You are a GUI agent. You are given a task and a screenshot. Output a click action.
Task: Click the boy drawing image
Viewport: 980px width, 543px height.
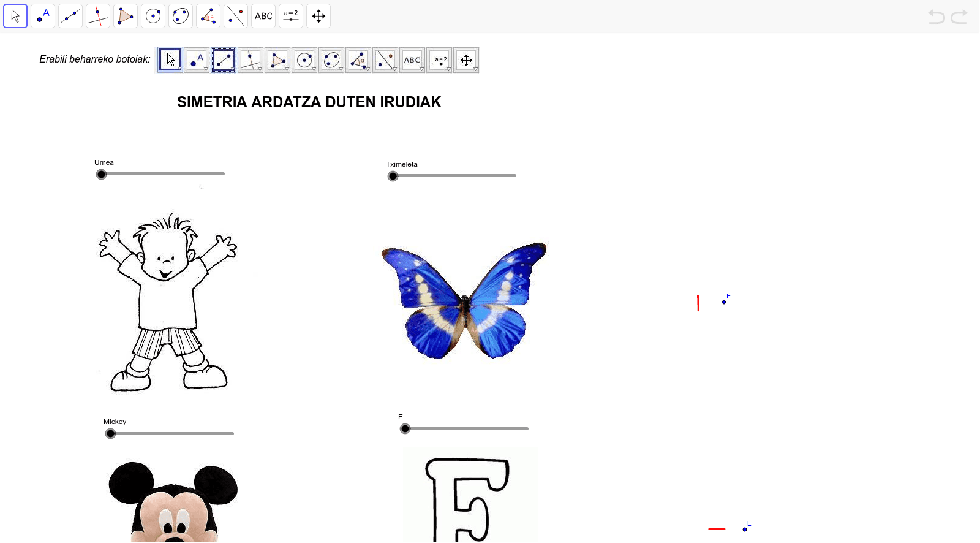click(x=167, y=302)
